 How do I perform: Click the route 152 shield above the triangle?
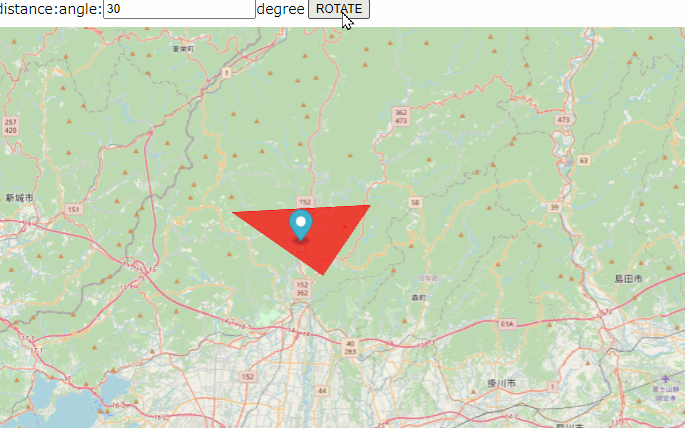point(305,202)
